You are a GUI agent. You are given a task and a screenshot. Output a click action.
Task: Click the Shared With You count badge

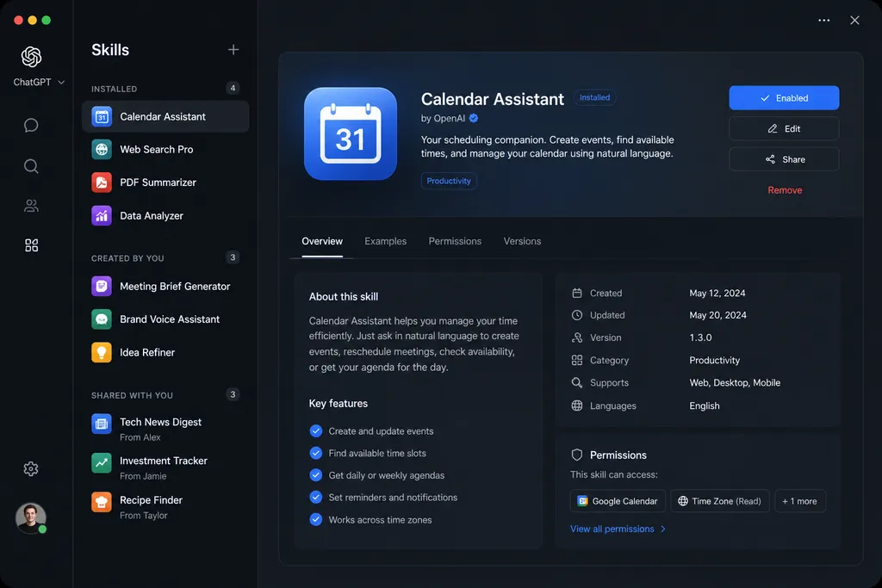[233, 394]
